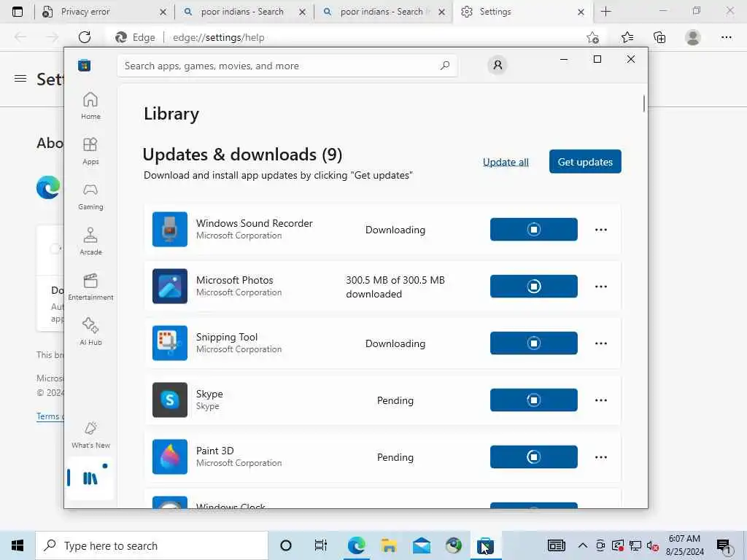Stop the pending Skype update
The width and height of the screenshot is (747, 560).
(533, 400)
